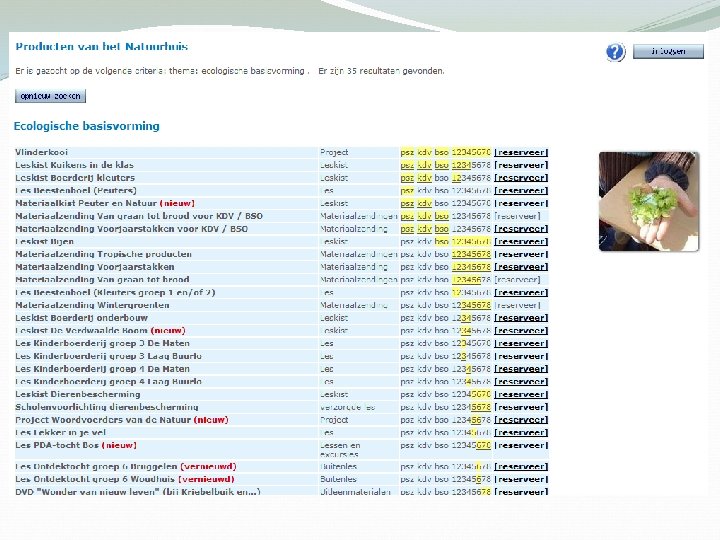The width and height of the screenshot is (720, 540).
Task: Click the blue question mark help icon
Action: coord(615,52)
